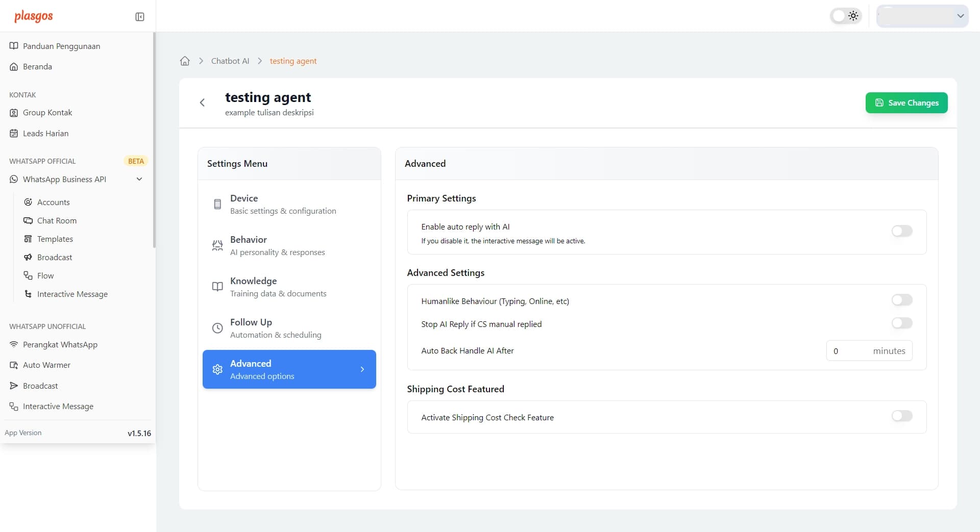Collapse the WhatsApp Business API menu
The height and width of the screenshot is (532, 980).
point(139,179)
